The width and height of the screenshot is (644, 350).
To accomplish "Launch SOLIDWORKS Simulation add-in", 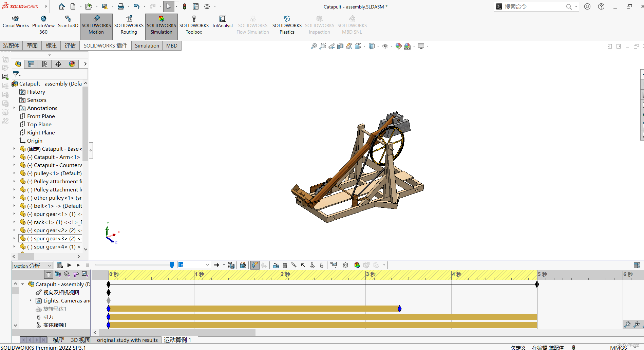I will pyautogui.click(x=161, y=24).
